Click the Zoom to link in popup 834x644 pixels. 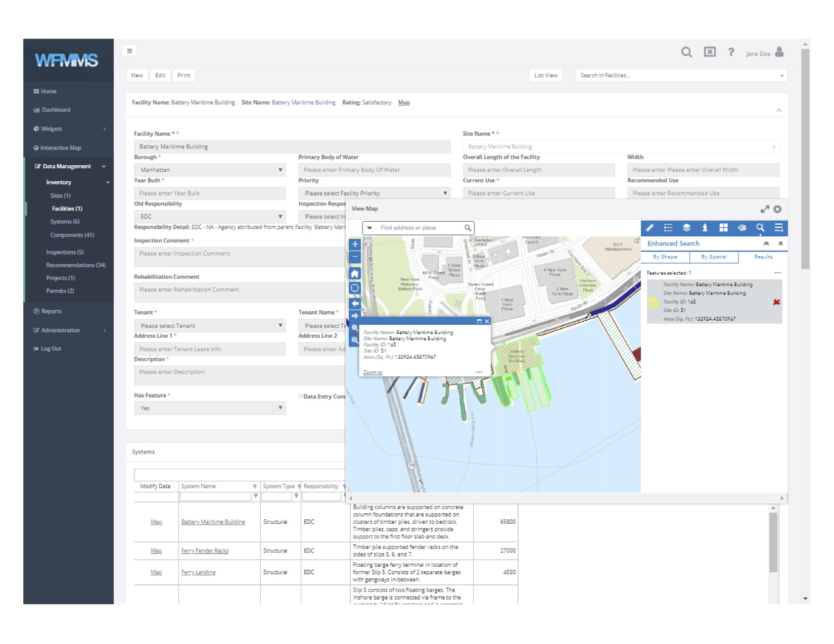click(x=373, y=373)
